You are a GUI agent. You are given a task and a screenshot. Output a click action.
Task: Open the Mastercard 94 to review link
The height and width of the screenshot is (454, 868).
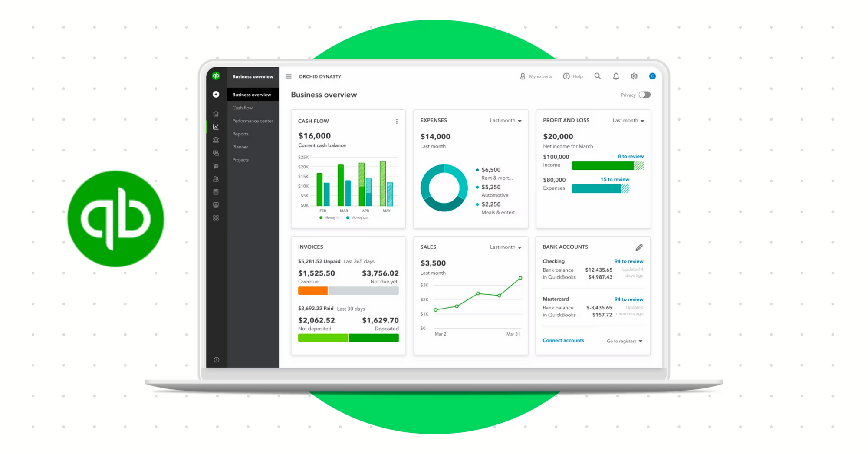628,299
